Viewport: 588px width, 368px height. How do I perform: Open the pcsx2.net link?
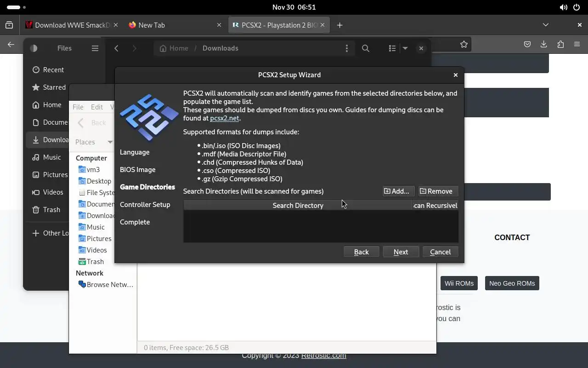(x=225, y=118)
